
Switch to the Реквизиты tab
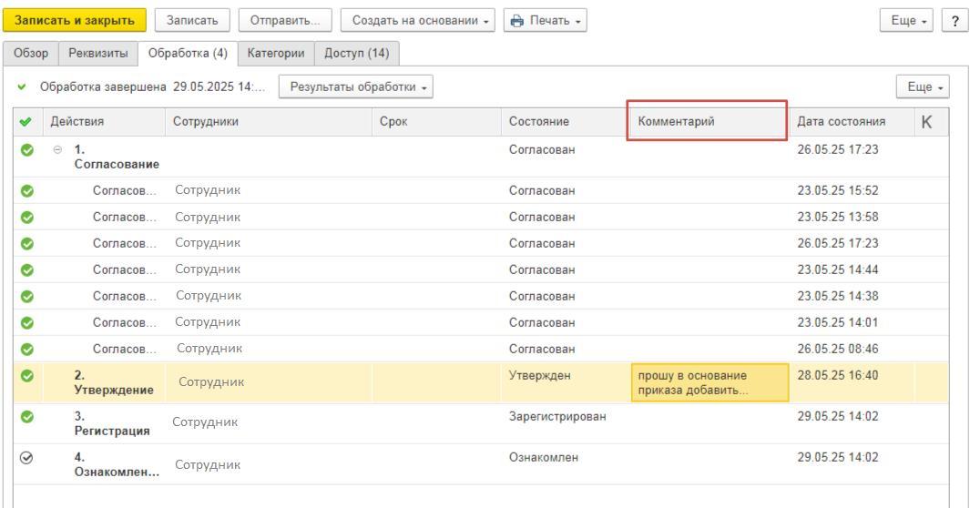tap(97, 54)
